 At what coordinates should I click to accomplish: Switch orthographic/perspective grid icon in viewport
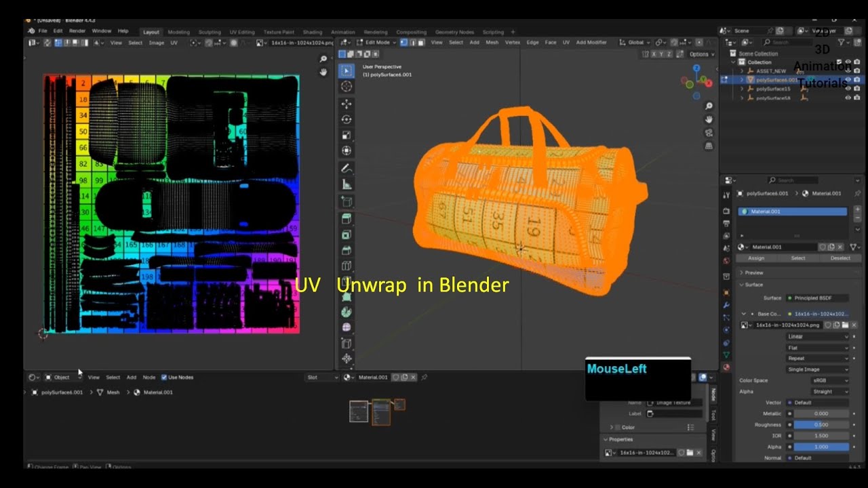pyautogui.click(x=709, y=146)
